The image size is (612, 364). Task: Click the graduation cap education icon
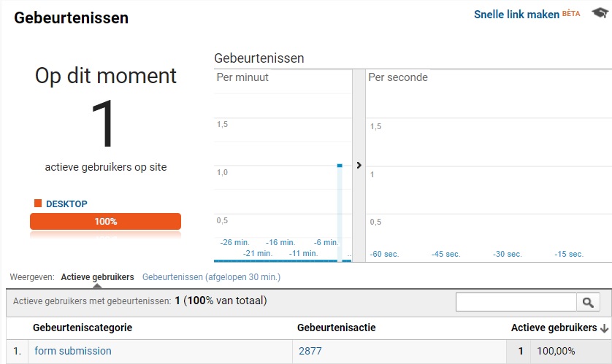click(x=600, y=12)
